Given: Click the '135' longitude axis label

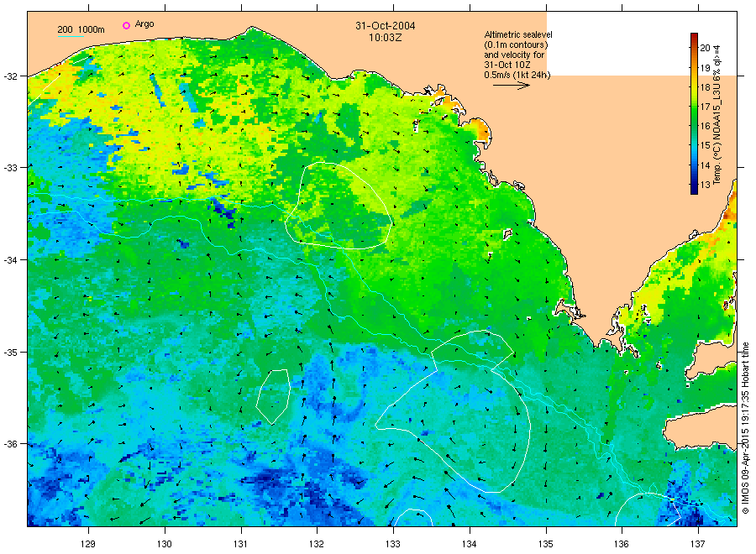Looking at the screenshot, I should pyautogui.click(x=546, y=544).
